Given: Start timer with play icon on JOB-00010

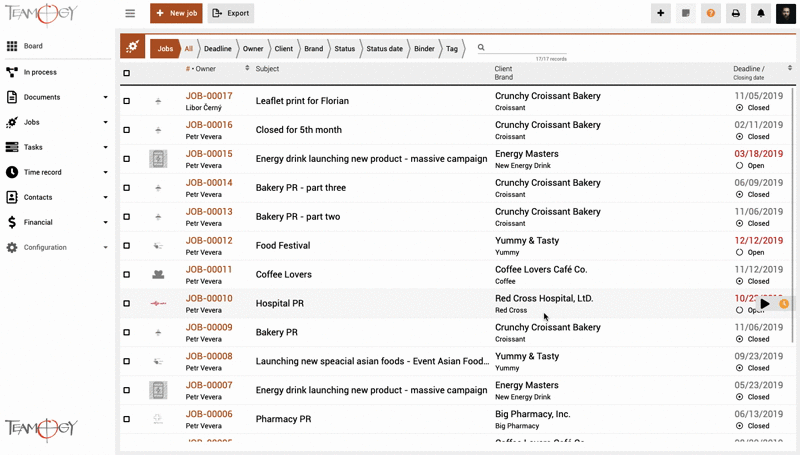Looking at the screenshot, I should click(x=765, y=304).
